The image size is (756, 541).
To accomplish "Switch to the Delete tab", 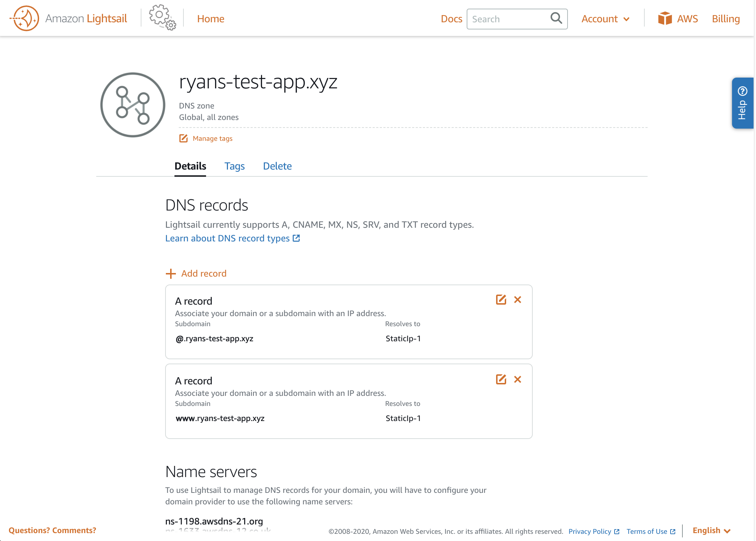I will (277, 166).
